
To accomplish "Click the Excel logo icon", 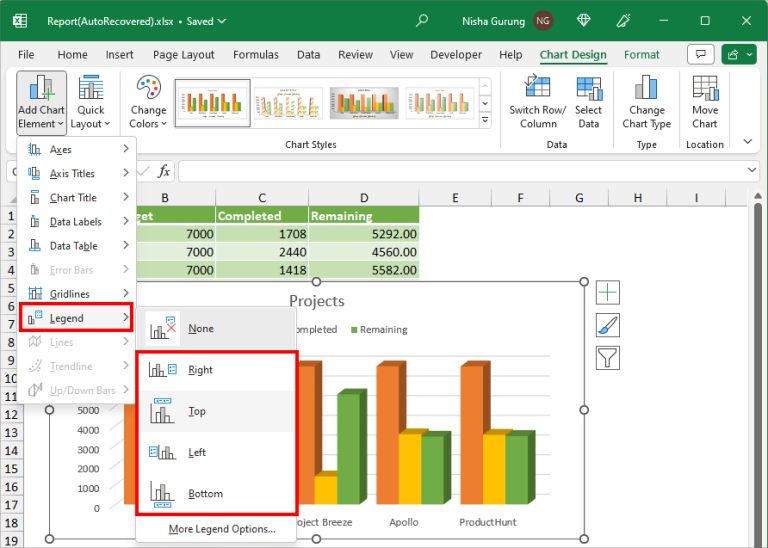I will pyautogui.click(x=20, y=21).
